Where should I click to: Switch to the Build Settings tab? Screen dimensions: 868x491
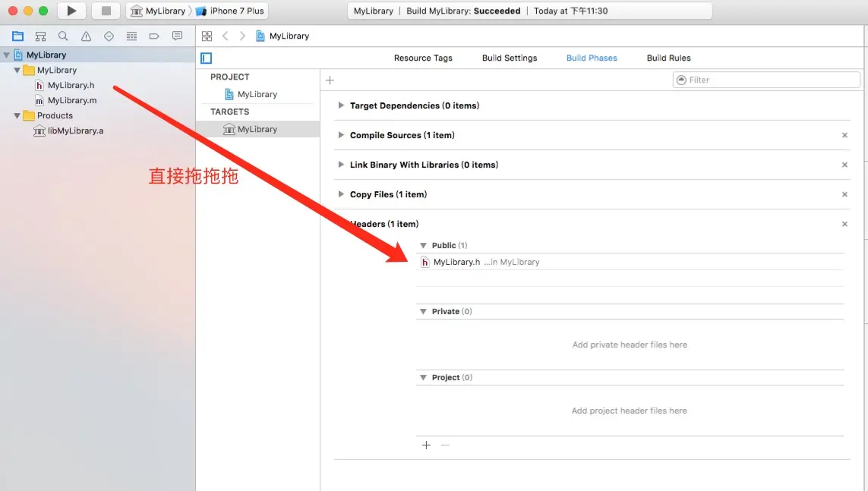coord(510,58)
